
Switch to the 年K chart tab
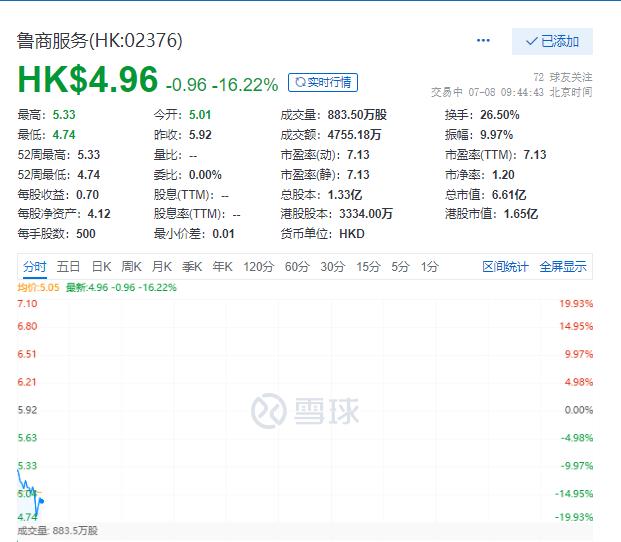tap(221, 266)
